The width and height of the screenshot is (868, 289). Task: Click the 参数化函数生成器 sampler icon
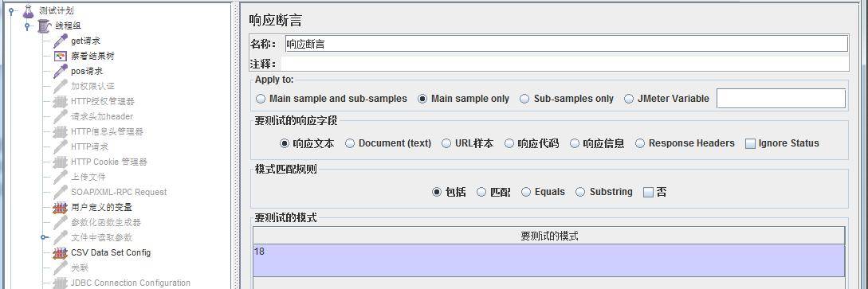[x=61, y=222]
